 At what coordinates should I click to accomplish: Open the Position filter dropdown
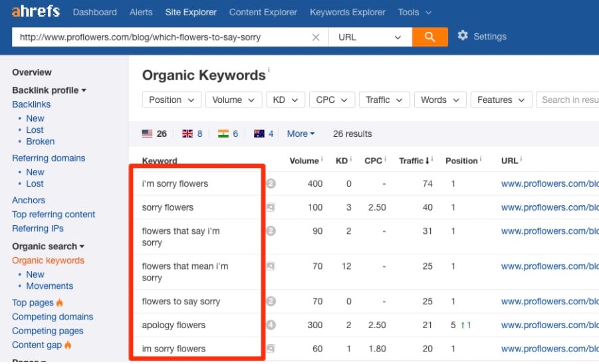[172, 100]
